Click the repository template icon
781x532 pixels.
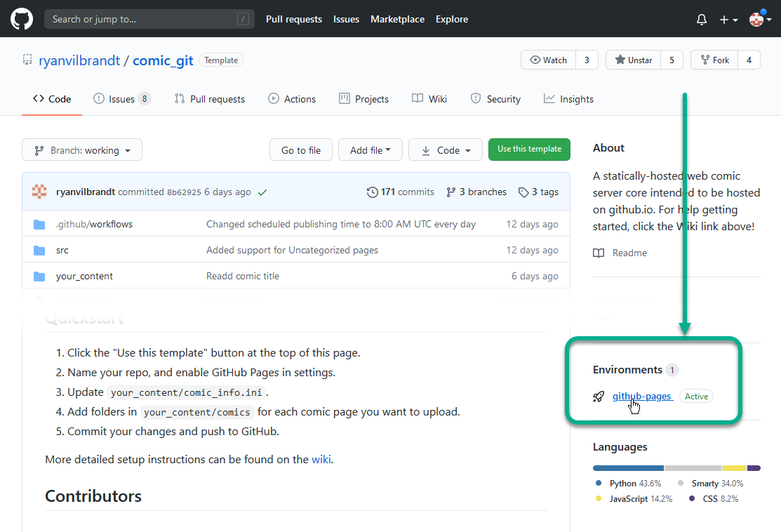(27, 60)
